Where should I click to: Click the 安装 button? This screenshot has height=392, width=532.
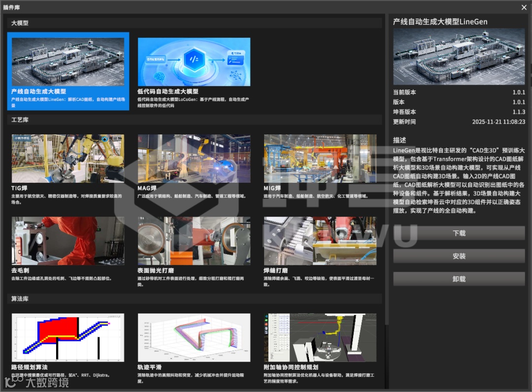[x=459, y=256]
